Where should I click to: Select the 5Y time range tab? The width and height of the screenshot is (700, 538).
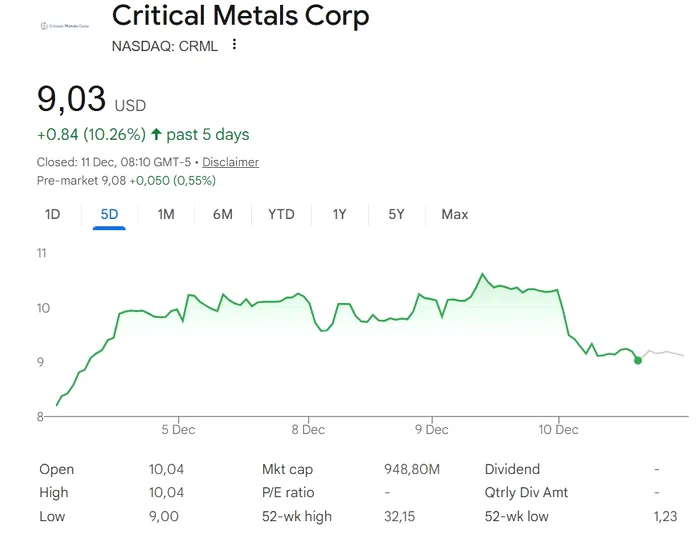(396, 214)
